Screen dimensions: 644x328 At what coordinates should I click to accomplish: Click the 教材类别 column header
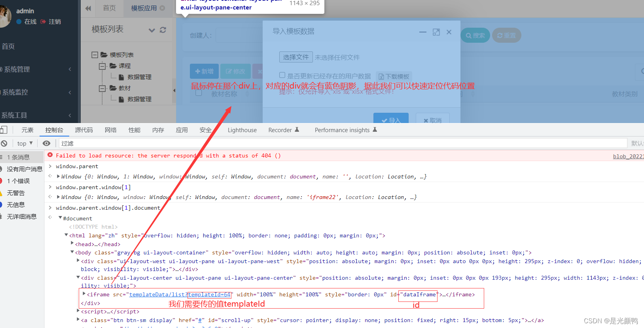[625, 94]
